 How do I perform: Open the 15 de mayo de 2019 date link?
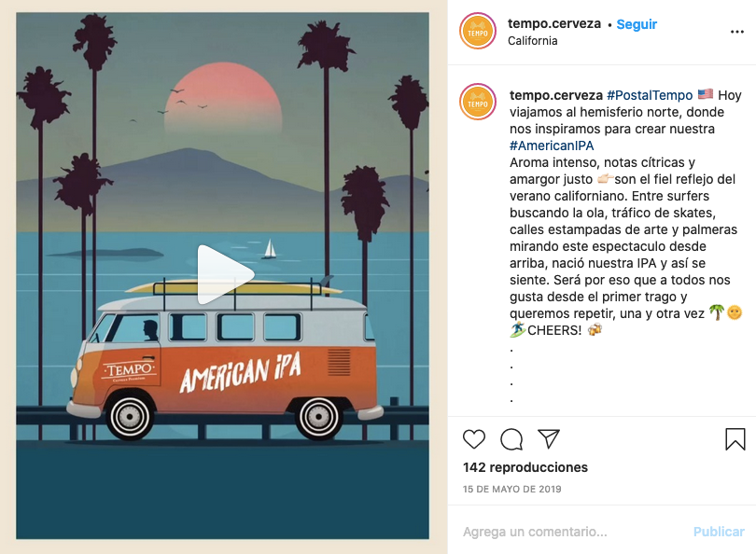click(512, 489)
